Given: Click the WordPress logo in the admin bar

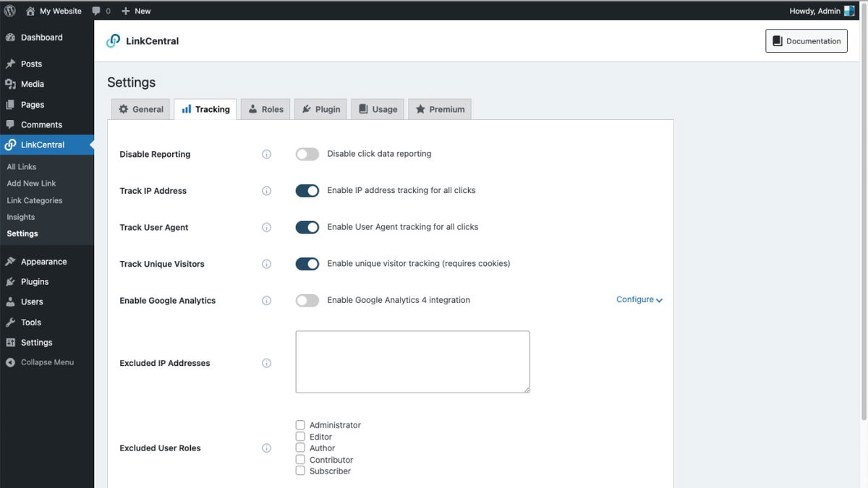Looking at the screenshot, I should [8, 10].
